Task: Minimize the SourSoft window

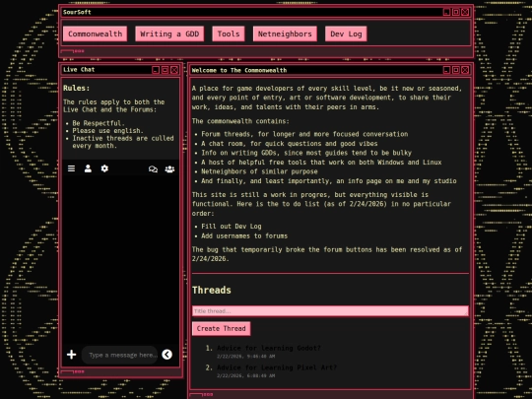Action: (x=447, y=12)
